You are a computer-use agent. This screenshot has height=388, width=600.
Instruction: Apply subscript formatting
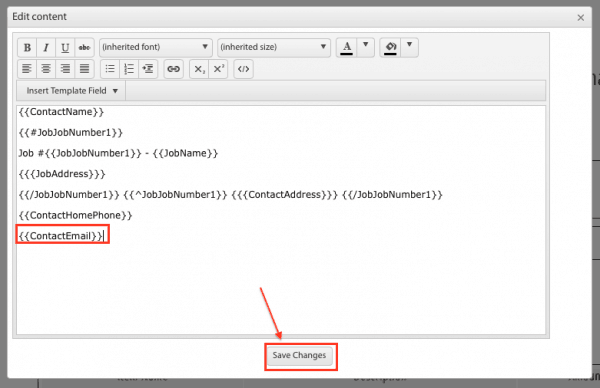pos(199,69)
